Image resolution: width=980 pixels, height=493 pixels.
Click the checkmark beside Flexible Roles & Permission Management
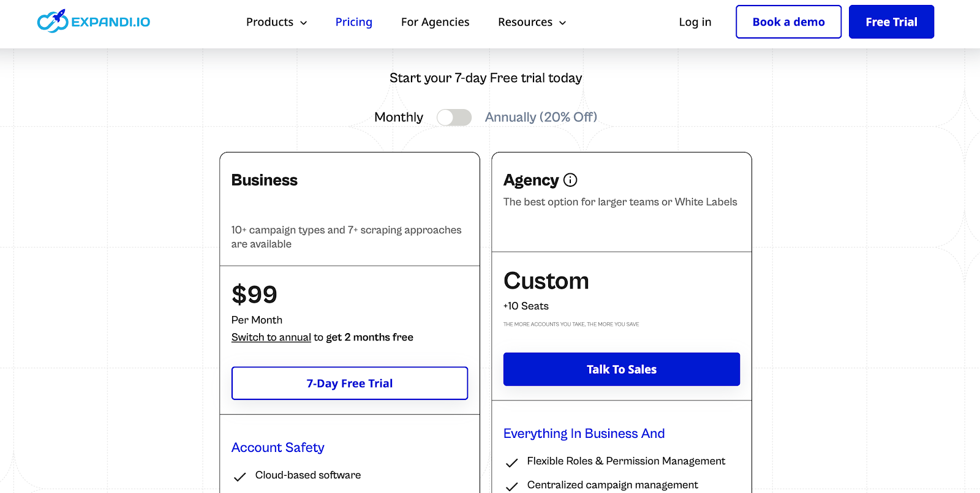511,461
